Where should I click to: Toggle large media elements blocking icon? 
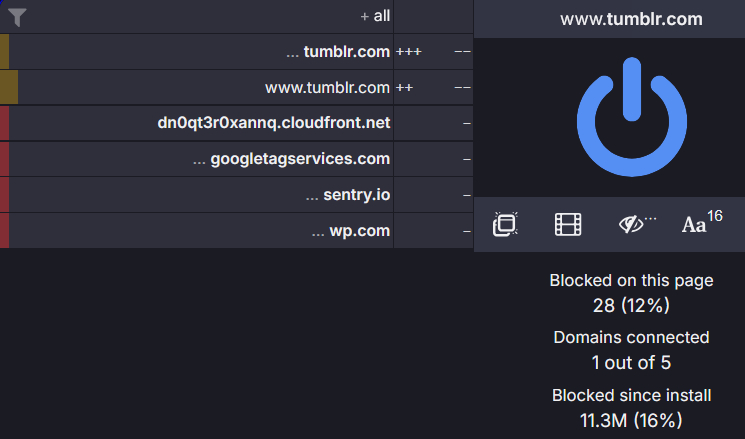(x=568, y=225)
